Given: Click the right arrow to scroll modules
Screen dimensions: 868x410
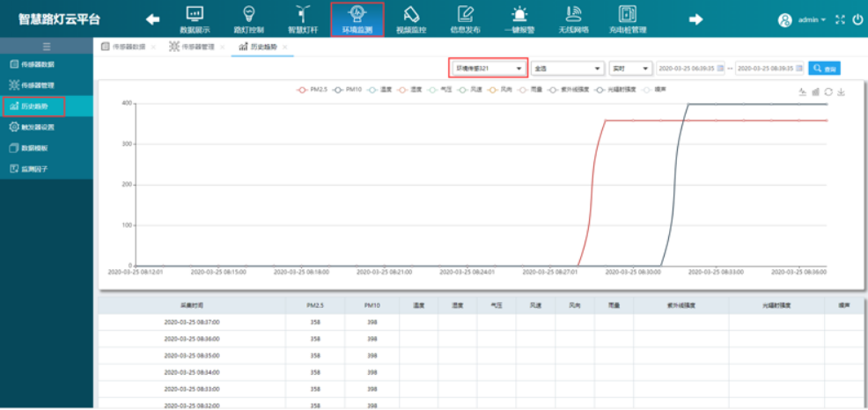Looking at the screenshot, I should [x=695, y=18].
